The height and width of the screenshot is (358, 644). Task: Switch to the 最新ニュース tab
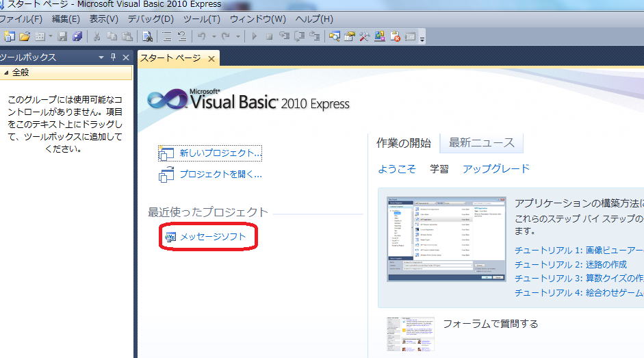(481, 142)
